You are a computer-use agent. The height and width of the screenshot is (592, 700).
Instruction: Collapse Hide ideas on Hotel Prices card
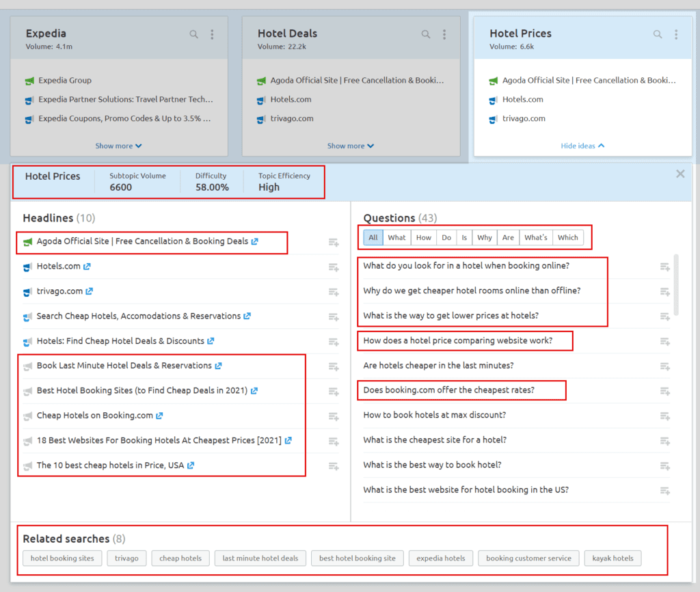pos(582,146)
